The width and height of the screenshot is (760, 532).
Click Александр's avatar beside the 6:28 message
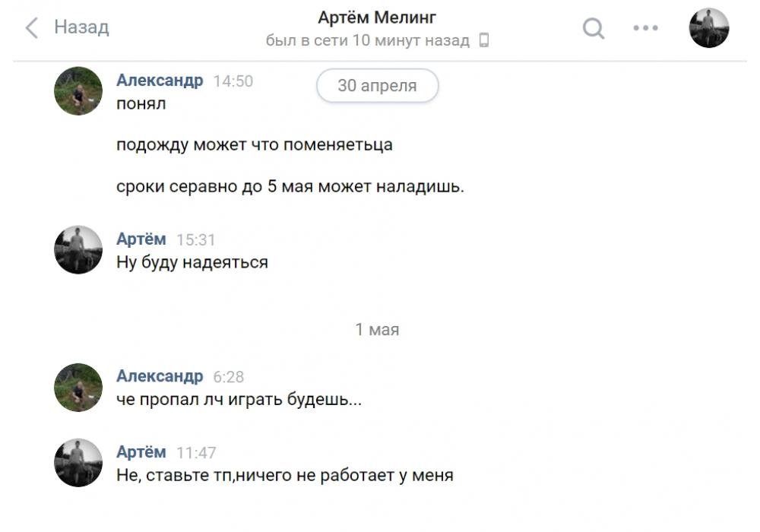coord(78,387)
